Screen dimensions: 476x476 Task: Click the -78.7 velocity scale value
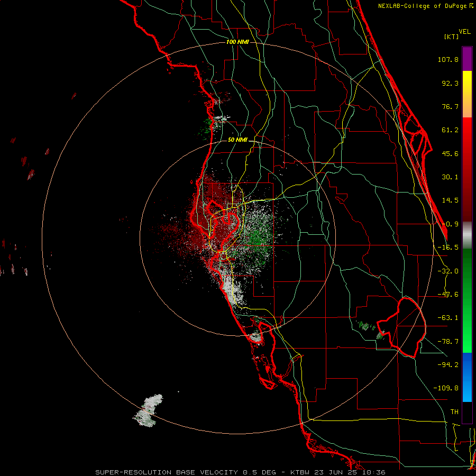[x=448, y=342]
